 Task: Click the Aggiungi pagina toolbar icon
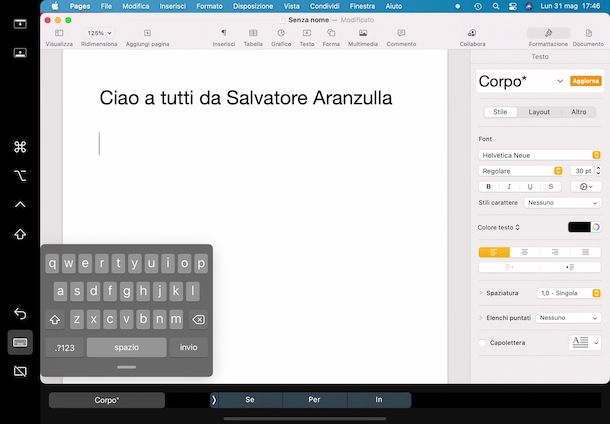[147, 33]
